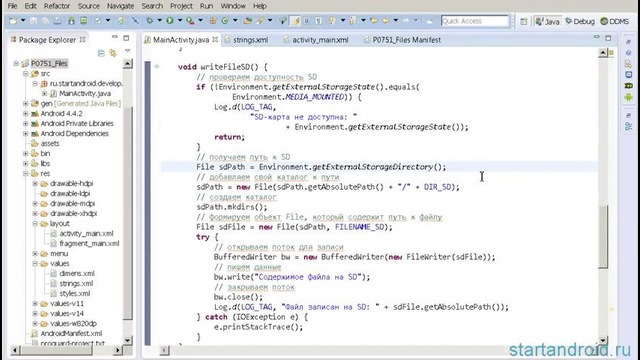The image size is (640, 360).
Task: Close the MainActivity.java tab
Action: (x=215, y=40)
